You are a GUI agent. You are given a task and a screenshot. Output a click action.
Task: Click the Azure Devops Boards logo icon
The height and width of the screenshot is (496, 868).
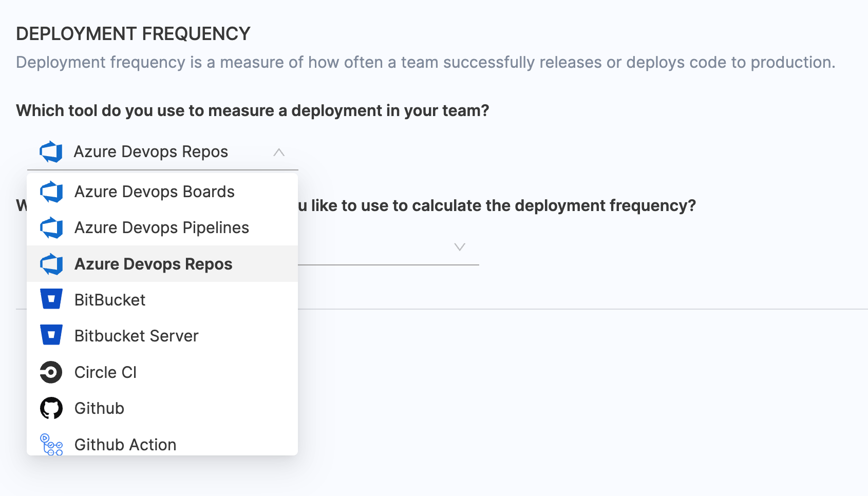[x=51, y=192]
